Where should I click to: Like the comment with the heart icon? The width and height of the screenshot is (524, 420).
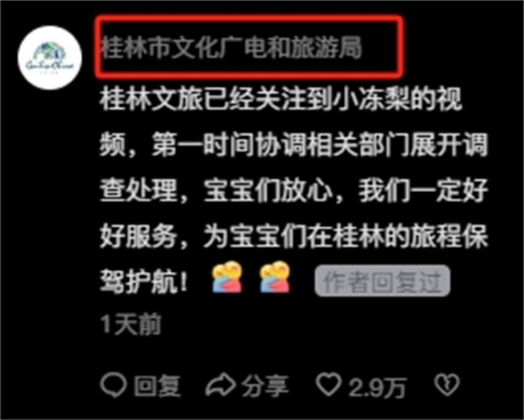(x=329, y=384)
